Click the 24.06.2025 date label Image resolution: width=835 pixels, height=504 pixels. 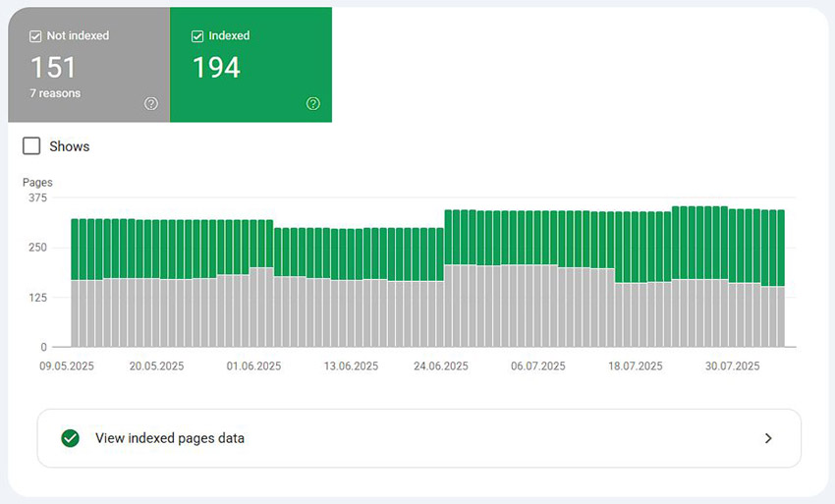pos(441,366)
